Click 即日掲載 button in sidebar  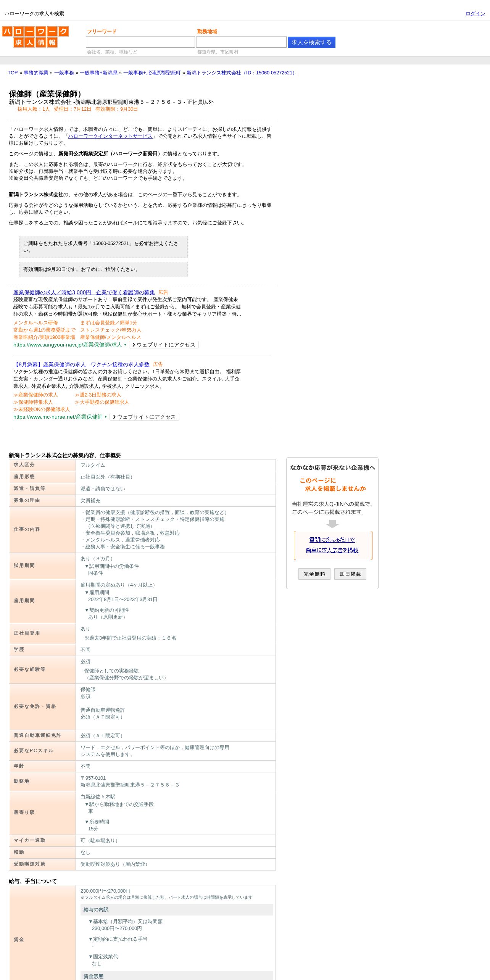pyautogui.click(x=350, y=574)
